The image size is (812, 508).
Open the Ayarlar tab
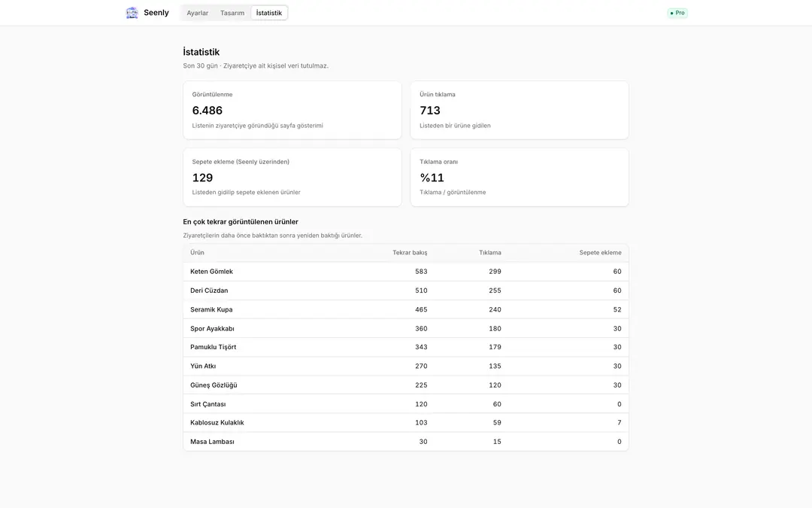coord(197,13)
